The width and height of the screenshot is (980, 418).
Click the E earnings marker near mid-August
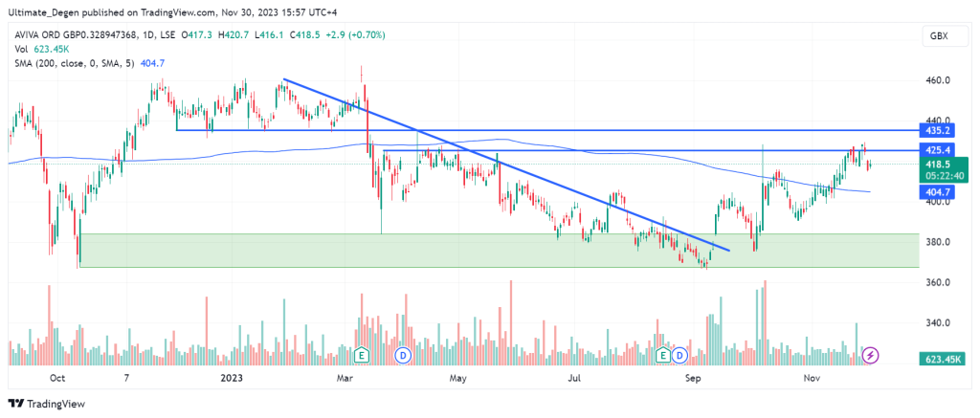664,356
